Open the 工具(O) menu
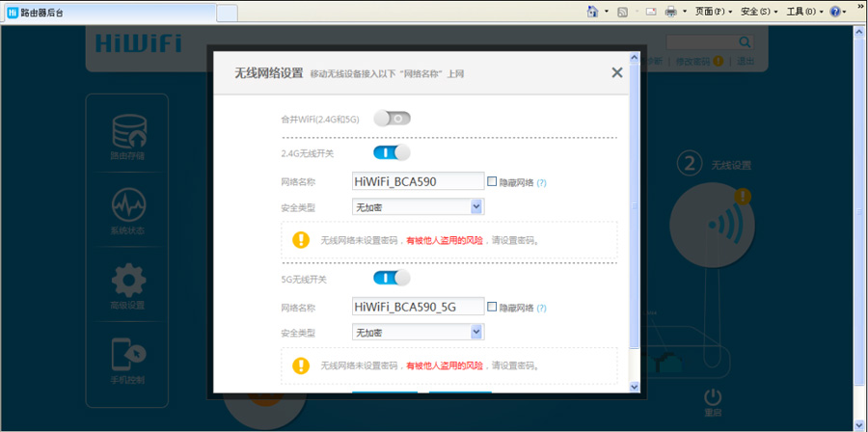Image resolution: width=868 pixels, height=432 pixels. pyautogui.click(x=805, y=12)
